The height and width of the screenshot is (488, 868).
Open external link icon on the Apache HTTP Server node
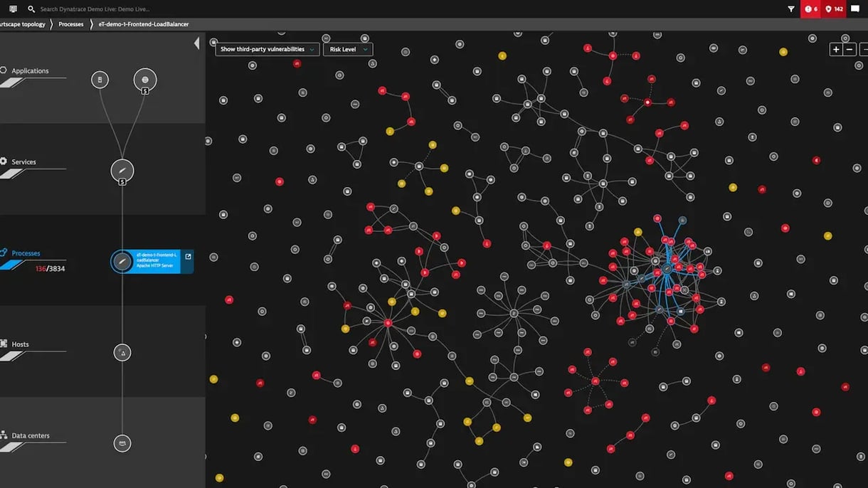[188, 257]
